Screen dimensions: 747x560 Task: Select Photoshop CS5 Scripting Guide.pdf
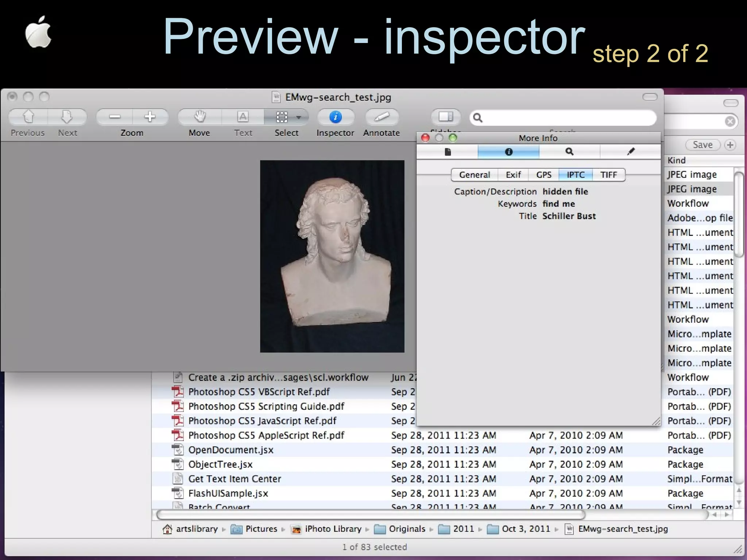tap(266, 407)
